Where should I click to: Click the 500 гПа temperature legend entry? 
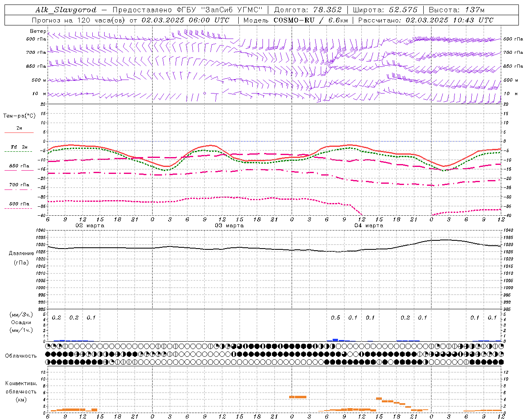(x=19, y=204)
